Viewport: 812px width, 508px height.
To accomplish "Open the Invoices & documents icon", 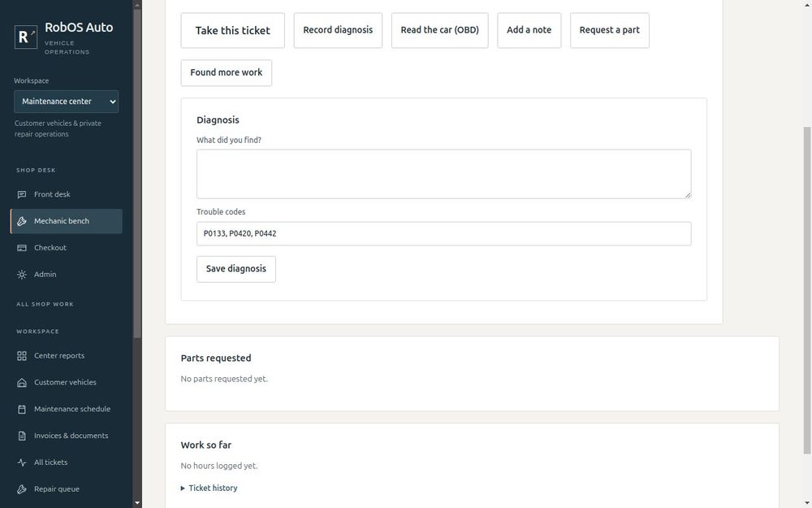I will [x=22, y=436].
